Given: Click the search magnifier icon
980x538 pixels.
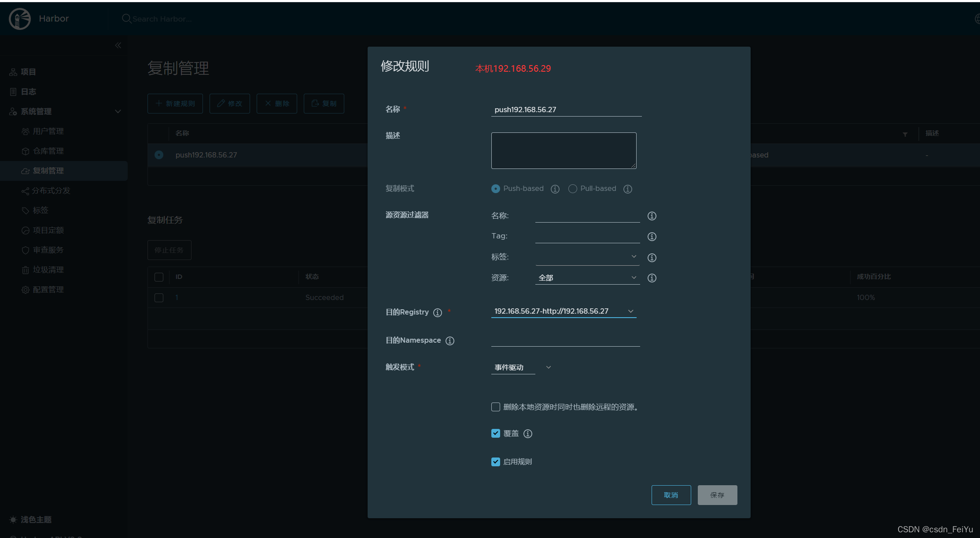Looking at the screenshot, I should coord(126,18).
